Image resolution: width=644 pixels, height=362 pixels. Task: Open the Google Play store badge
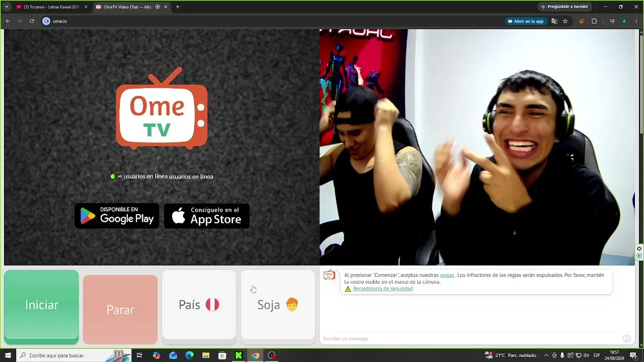coord(117,216)
